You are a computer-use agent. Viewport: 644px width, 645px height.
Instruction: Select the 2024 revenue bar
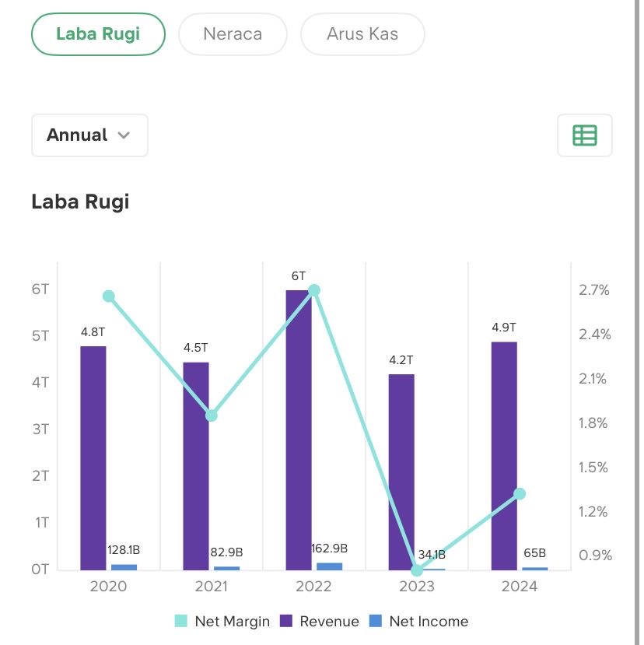pyautogui.click(x=504, y=455)
